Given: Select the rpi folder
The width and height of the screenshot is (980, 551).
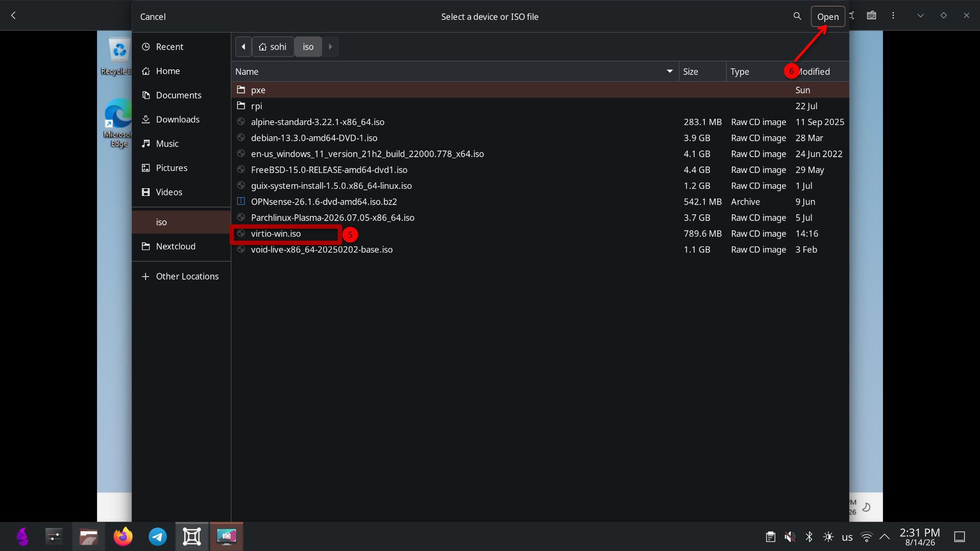Looking at the screenshot, I should tap(540, 106).
